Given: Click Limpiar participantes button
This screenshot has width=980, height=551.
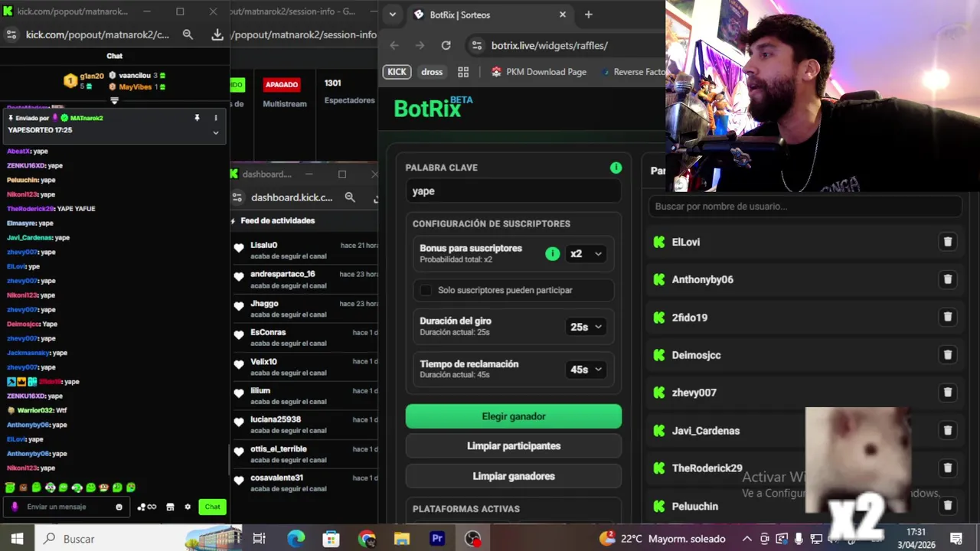Looking at the screenshot, I should coord(514,446).
